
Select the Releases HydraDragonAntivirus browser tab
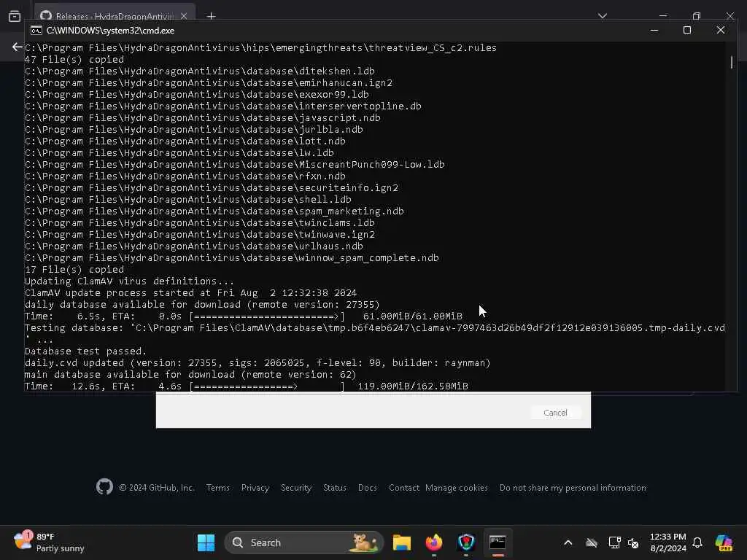click(x=115, y=15)
